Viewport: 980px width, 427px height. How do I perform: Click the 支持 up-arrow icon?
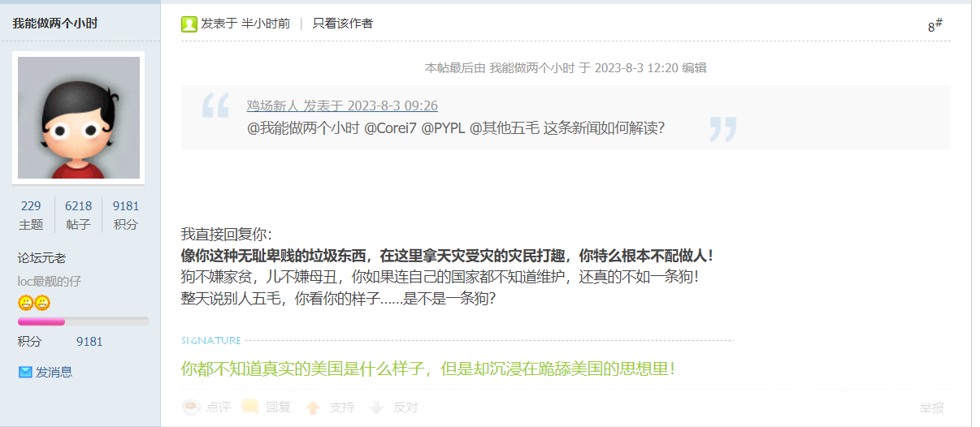pyautogui.click(x=313, y=408)
